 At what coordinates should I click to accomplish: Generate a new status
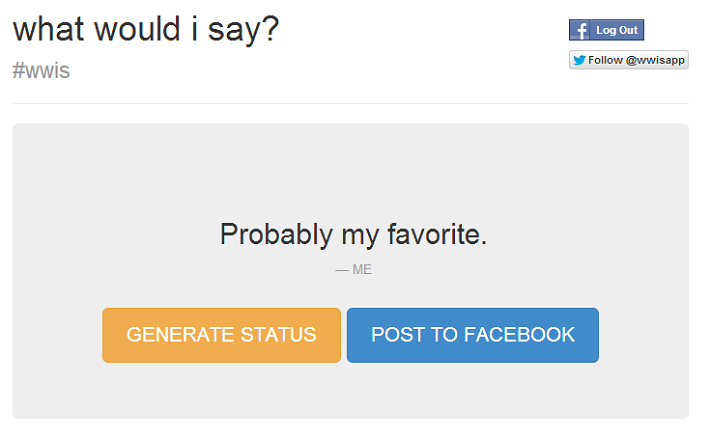tap(221, 335)
